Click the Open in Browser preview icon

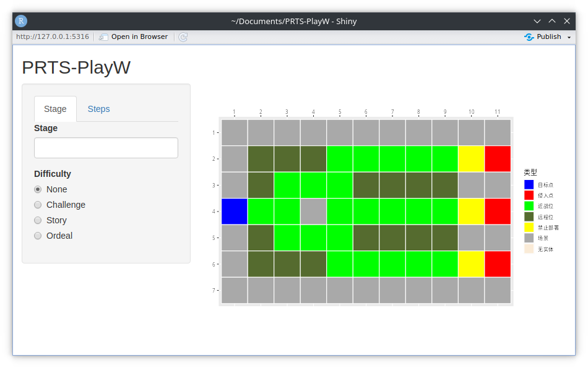103,37
